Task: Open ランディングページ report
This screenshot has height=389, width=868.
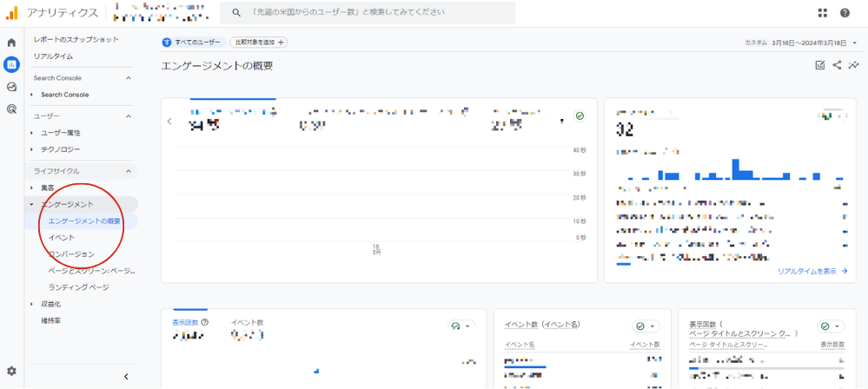Action: (x=78, y=287)
